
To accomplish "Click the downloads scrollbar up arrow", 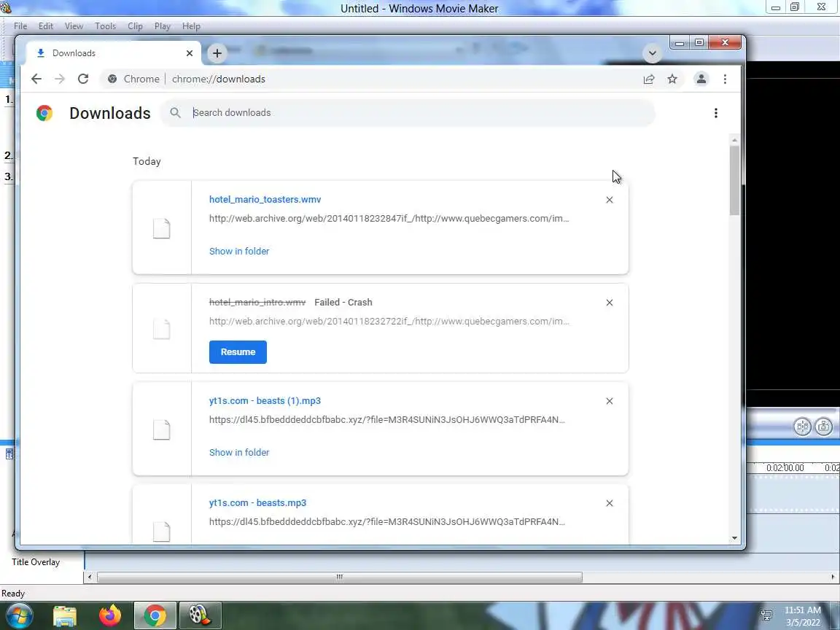I will pyautogui.click(x=734, y=140).
